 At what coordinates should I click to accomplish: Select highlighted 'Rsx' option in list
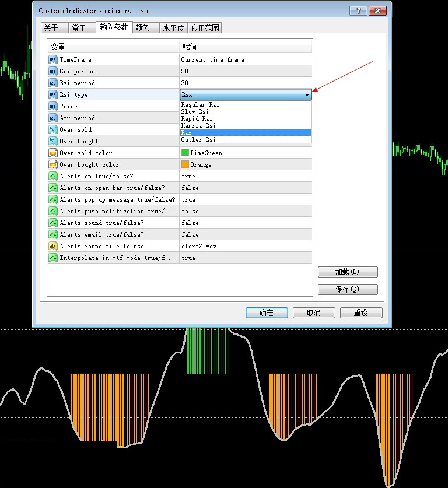(x=246, y=132)
